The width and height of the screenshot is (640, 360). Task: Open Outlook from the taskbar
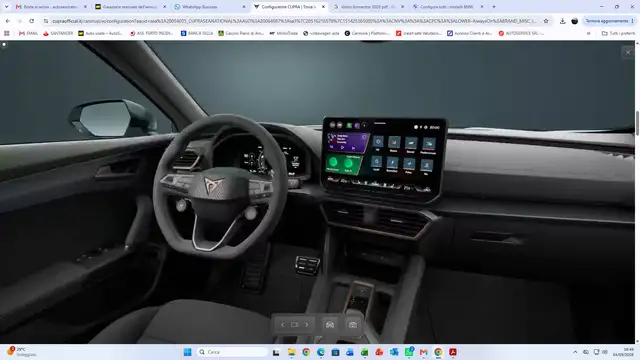tap(394, 352)
